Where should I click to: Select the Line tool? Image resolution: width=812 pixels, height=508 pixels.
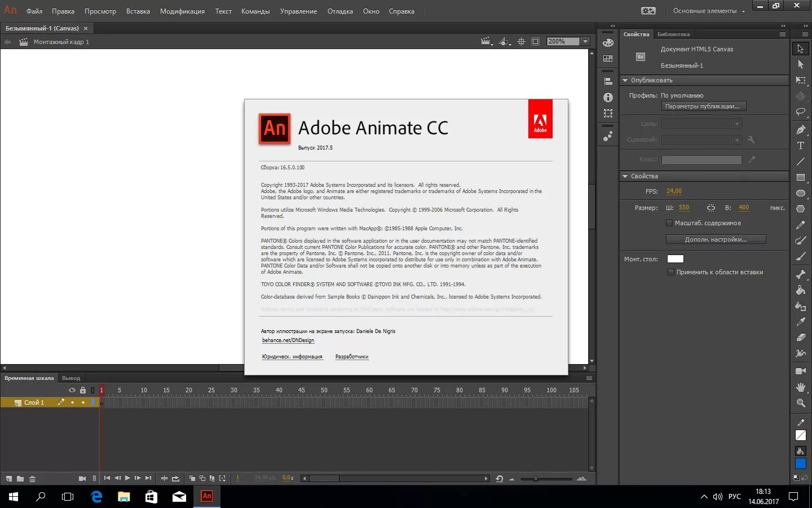click(801, 161)
